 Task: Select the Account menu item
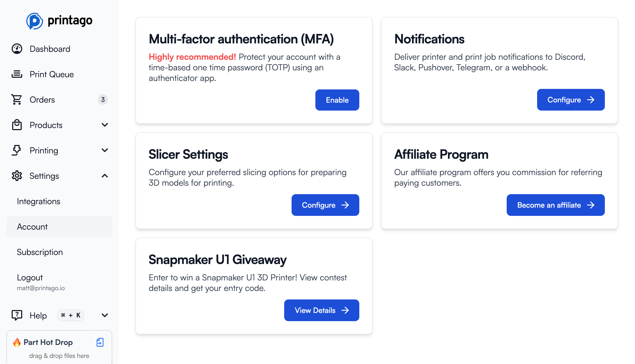(x=32, y=227)
